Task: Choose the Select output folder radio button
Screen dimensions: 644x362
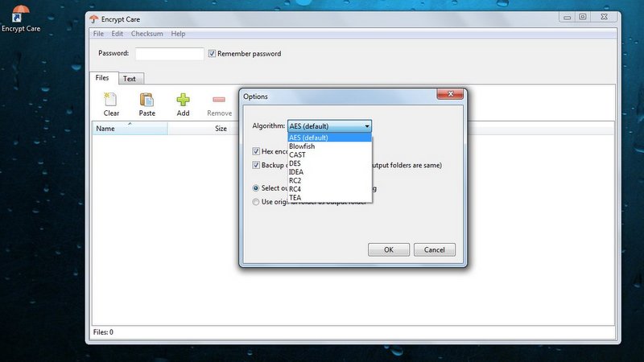Action: [256, 188]
